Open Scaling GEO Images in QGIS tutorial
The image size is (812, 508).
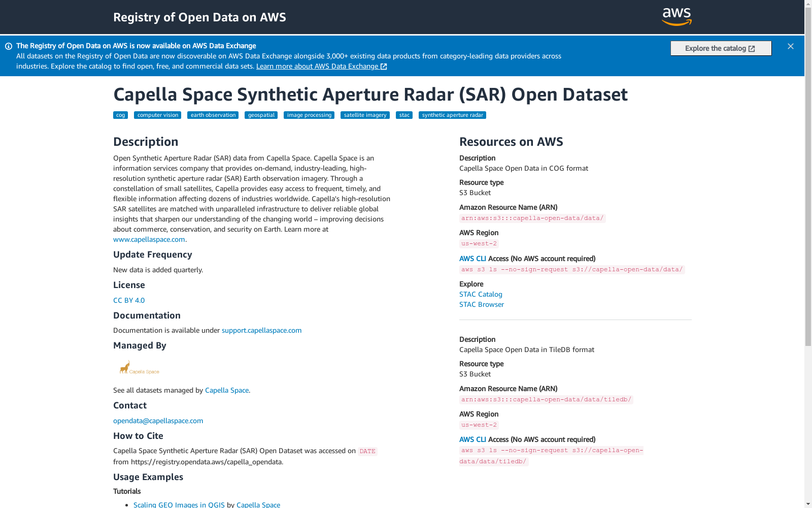coord(179,505)
